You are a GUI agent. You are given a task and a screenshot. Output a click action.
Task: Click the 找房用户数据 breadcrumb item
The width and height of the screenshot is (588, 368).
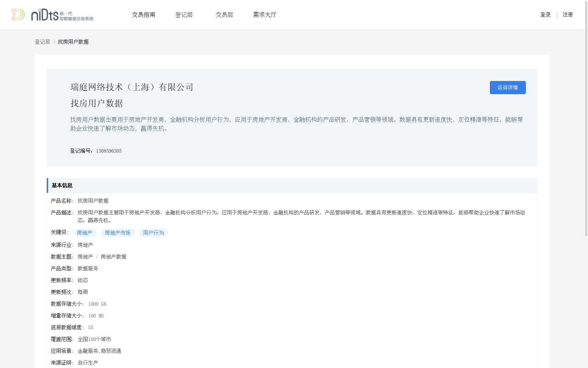(73, 42)
